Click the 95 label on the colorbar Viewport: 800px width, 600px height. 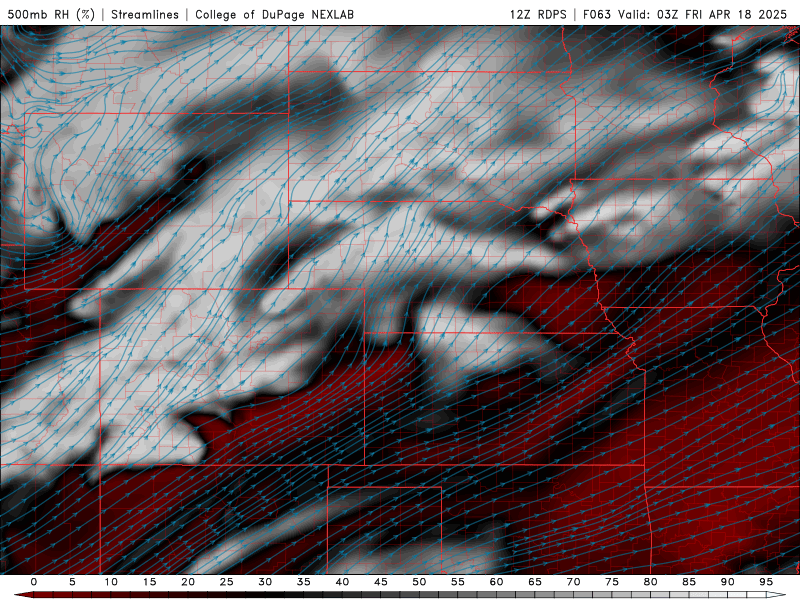766,582
